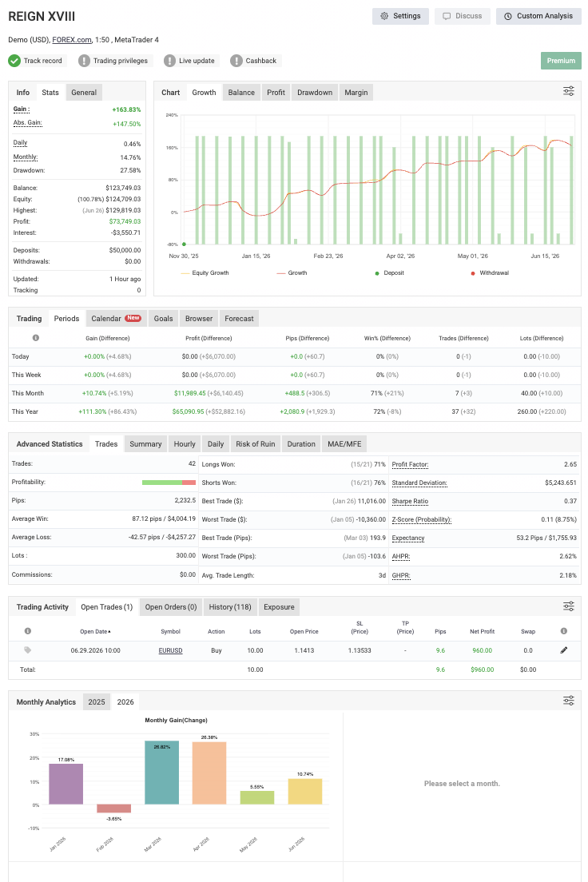The image size is (588, 882).
Task: Switch Monthly Analytics to 2026
Action: 125,702
